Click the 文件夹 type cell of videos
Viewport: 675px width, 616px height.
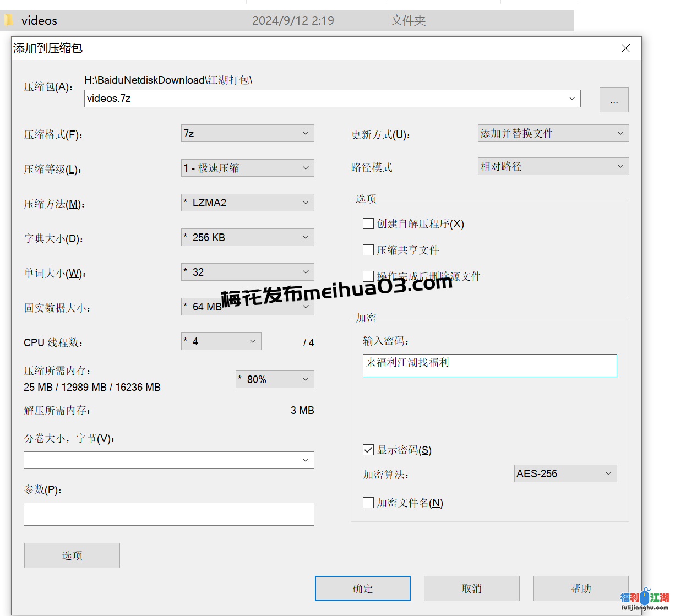(x=408, y=21)
